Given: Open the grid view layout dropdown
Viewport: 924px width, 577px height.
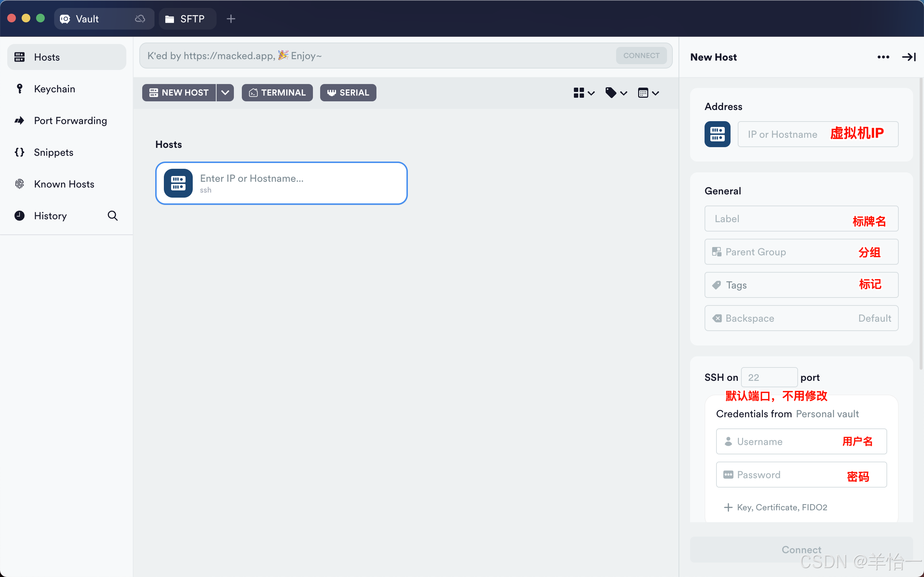Looking at the screenshot, I should (x=584, y=93).
